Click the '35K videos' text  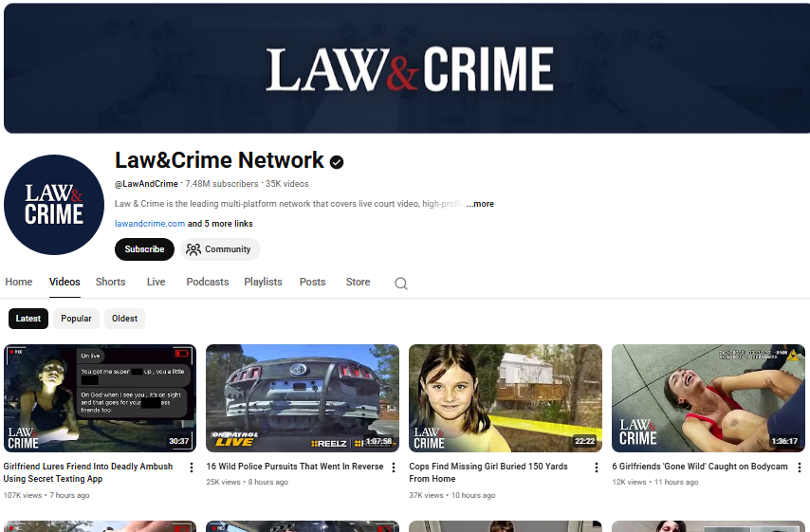click(287, 184)
